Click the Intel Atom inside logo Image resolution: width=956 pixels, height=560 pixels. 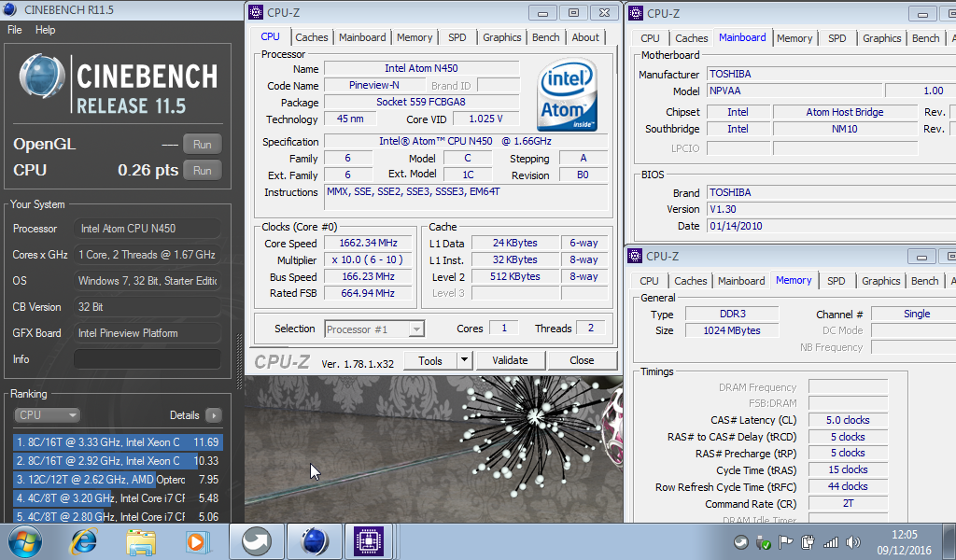pos(567,94)
